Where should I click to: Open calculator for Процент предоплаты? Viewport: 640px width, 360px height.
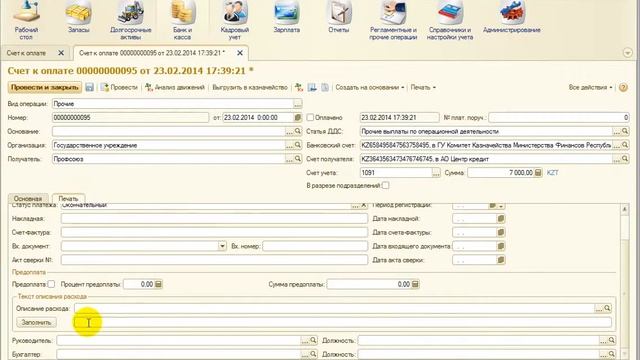(x=158, y=284)
